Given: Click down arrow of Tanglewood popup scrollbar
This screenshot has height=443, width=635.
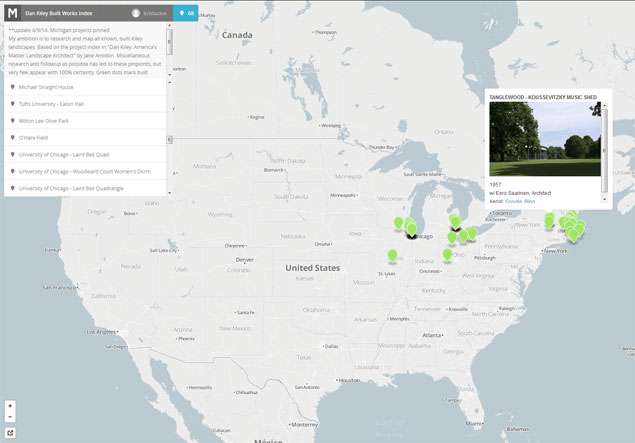Looking at the screenshot, I should point(605,199).
